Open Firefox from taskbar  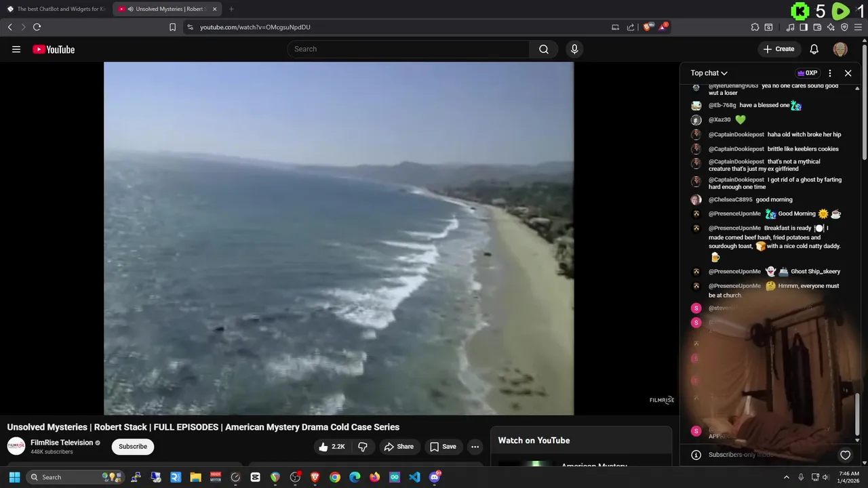coord(374,477)
